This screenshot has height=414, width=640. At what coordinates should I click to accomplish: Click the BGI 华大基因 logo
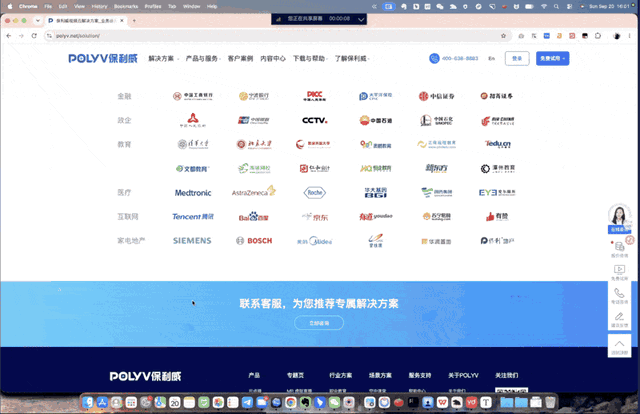click(376, 192)
